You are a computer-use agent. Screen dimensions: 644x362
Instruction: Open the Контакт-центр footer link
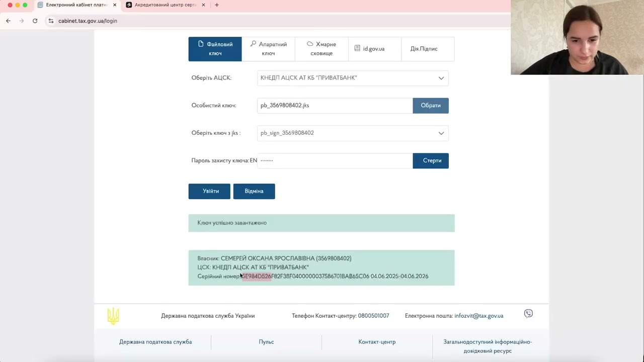point(377,342)
